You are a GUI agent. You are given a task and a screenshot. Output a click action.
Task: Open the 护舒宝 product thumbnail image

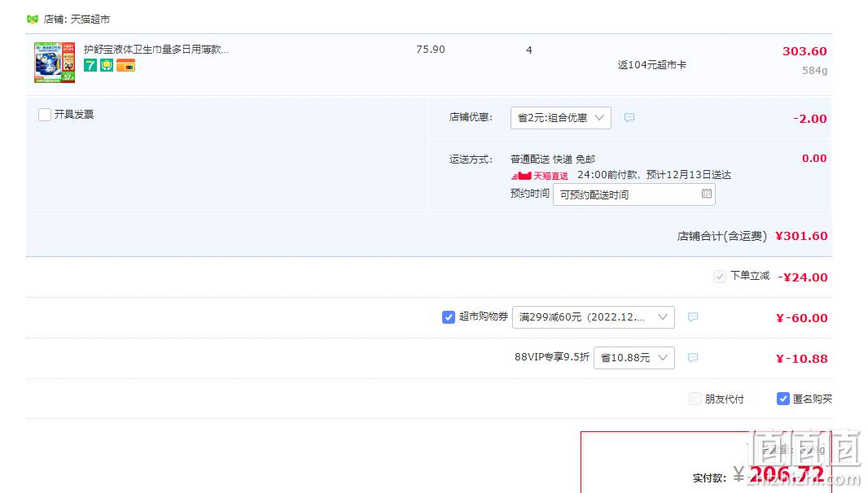coord(55,63)
